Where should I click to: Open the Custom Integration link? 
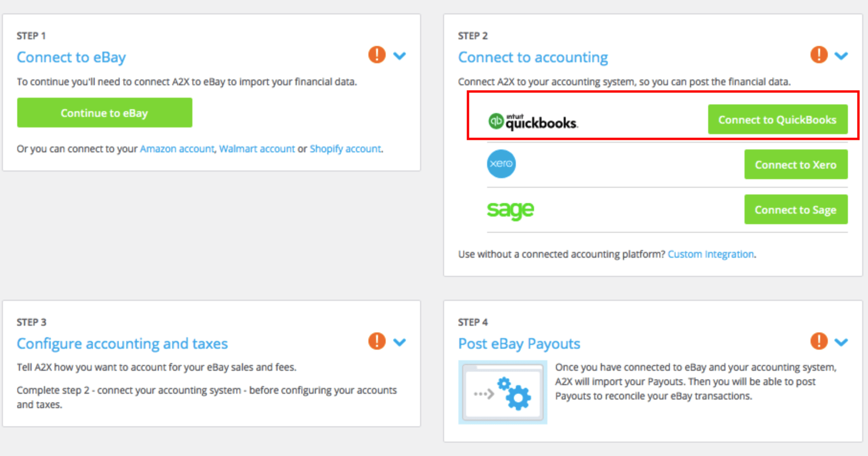coord(711,254)
